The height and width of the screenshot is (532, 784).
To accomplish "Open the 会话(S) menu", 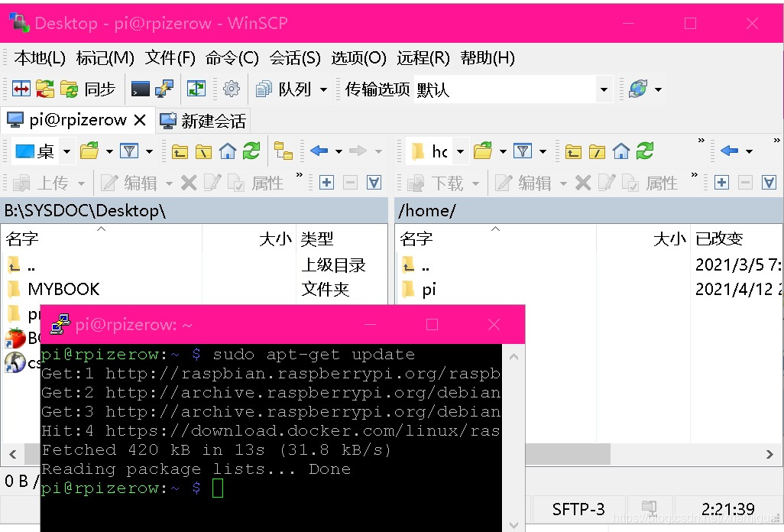I will [x=295, y=58].
